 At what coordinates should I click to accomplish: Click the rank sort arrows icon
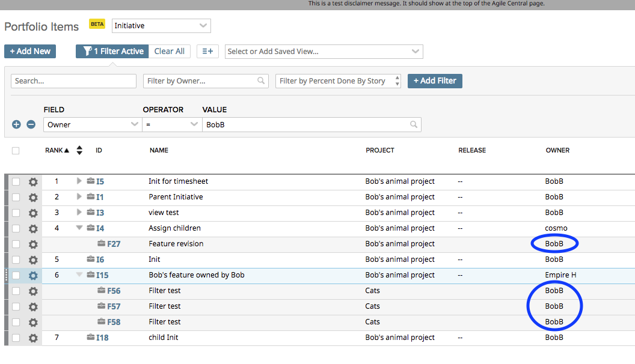(x=79, y=151)
